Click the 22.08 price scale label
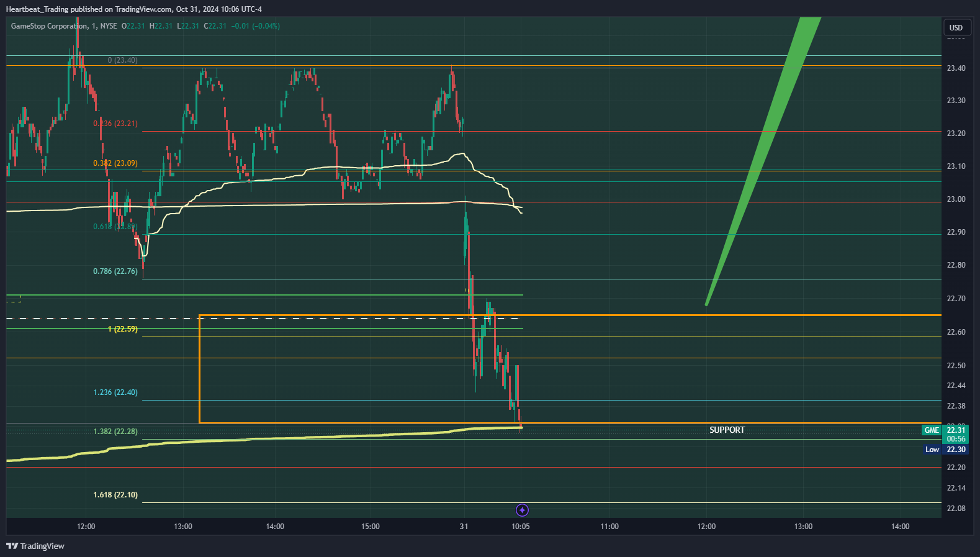The image size is (980, 557). coord(956,509)
